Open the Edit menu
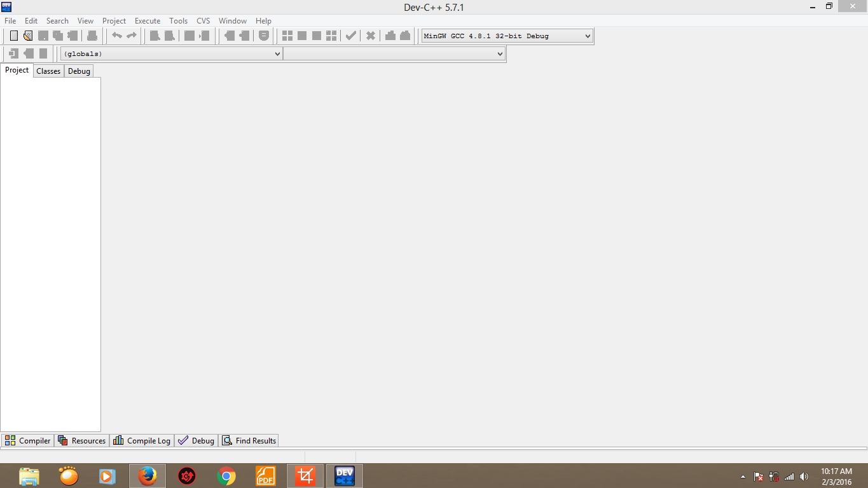 [x=31, y=21]
